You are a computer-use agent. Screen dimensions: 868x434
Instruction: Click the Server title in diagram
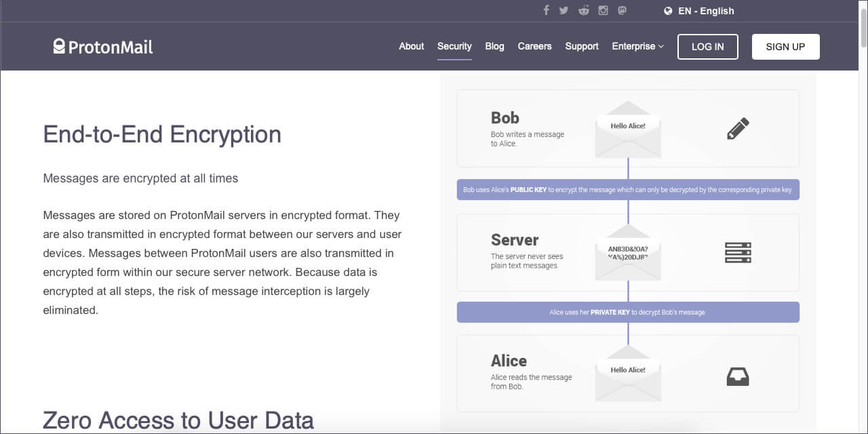pyautogui.click(x=515, y=240)
